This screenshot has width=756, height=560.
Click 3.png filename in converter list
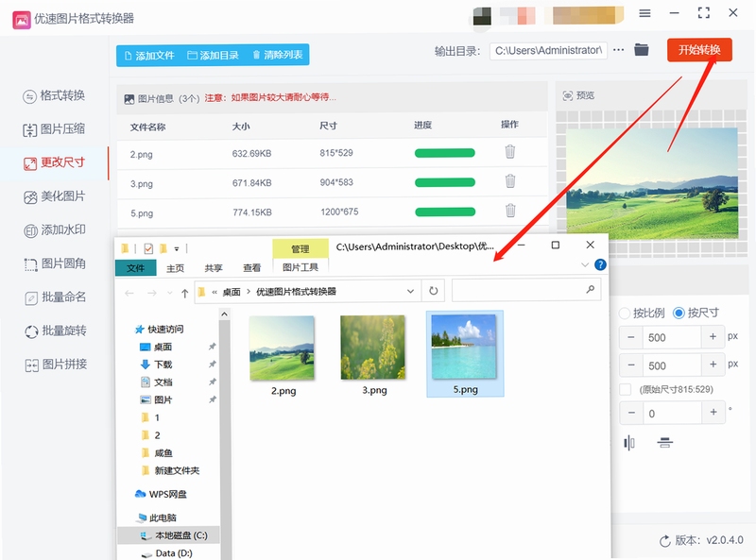(141, 184)
